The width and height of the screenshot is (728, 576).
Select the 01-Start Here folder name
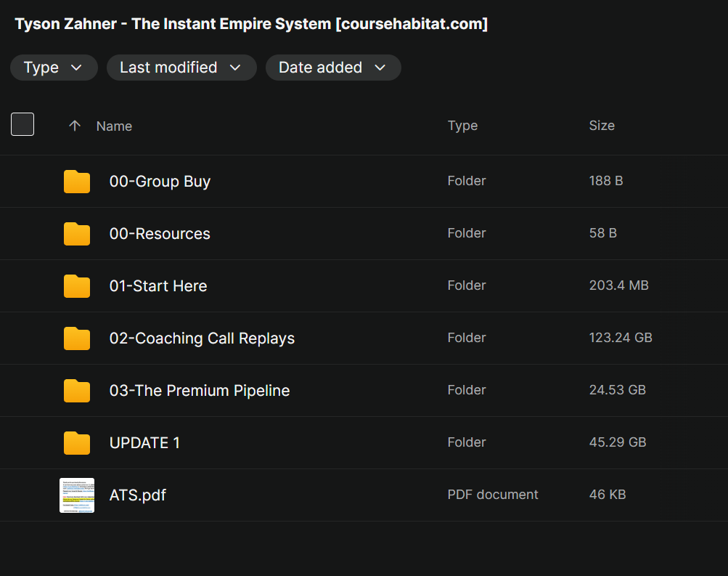(x=158, y=285)
